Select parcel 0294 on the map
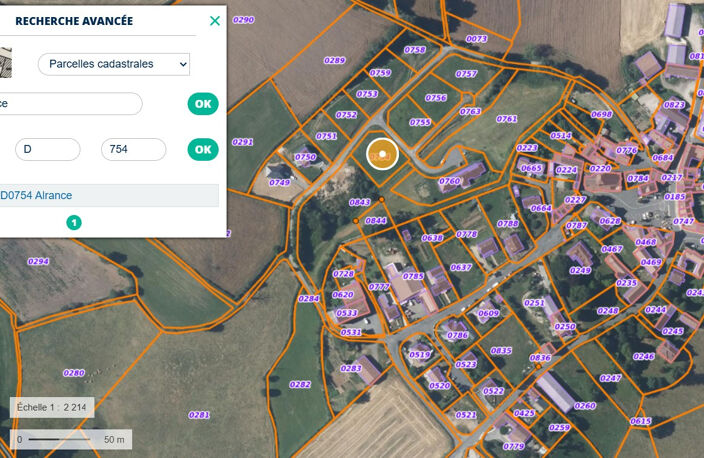The width and height of the screenshot is (704, 458). [x=38, y=261]
